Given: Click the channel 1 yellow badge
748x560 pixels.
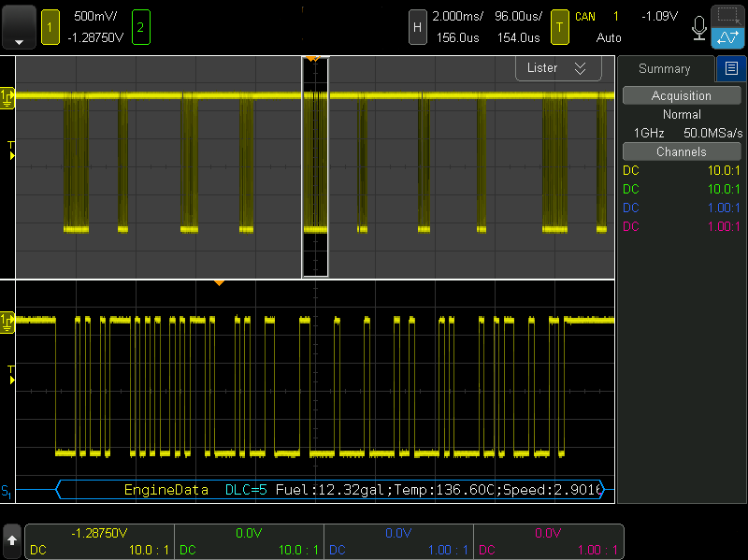Looking at the screenshot, I should click(50, 27).
